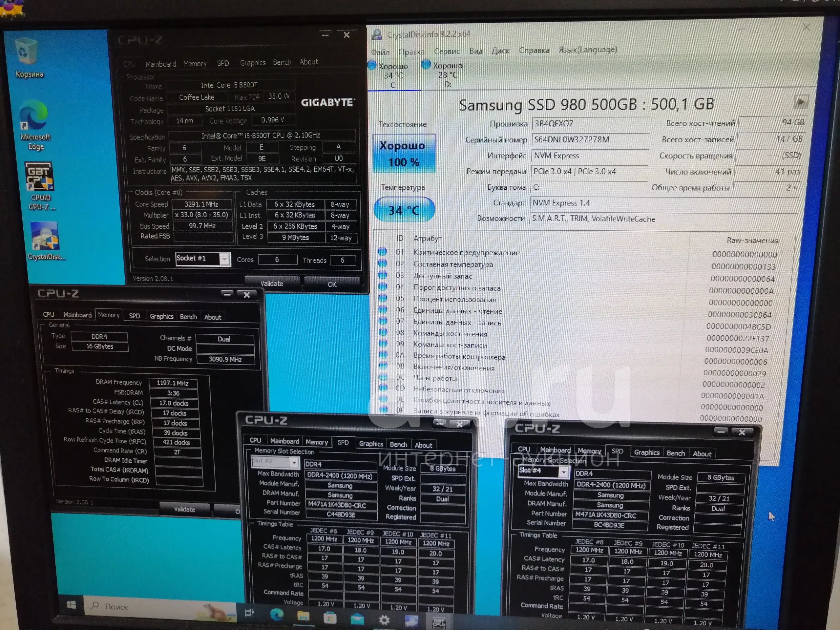Viewport: 840px width, 630px height.
Task: Open Microsoft Store from the taskbar
Action: [x=330, y=618]
